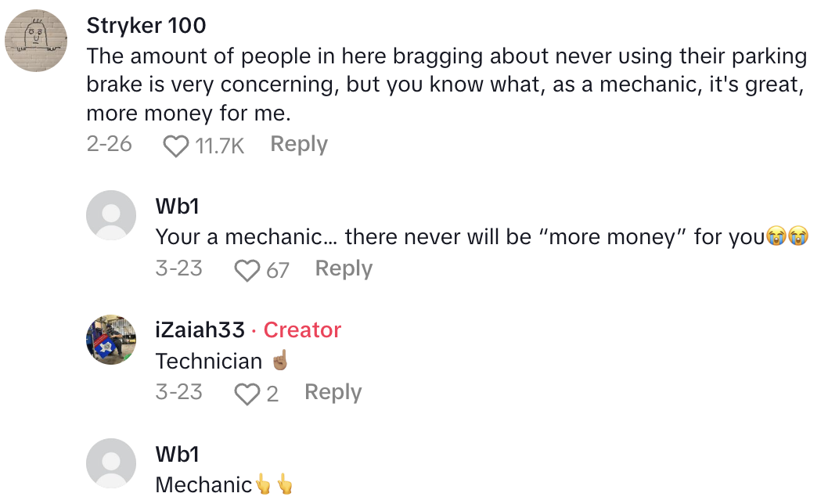Reply to Stryker 100's comment
This screenshot has height=504, width=828.
(298, 145)
